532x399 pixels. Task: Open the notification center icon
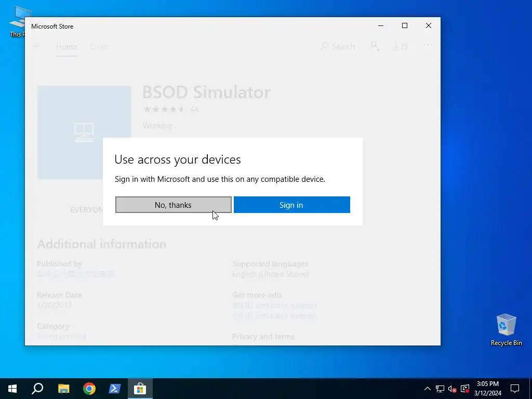click(515, 389)
